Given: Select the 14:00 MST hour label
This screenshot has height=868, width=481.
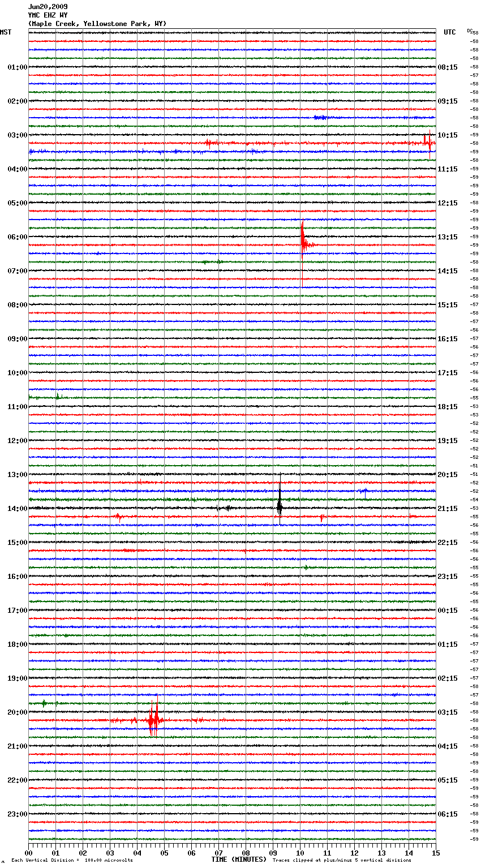Looking at the screenshot, I should (x=17, y=509).
